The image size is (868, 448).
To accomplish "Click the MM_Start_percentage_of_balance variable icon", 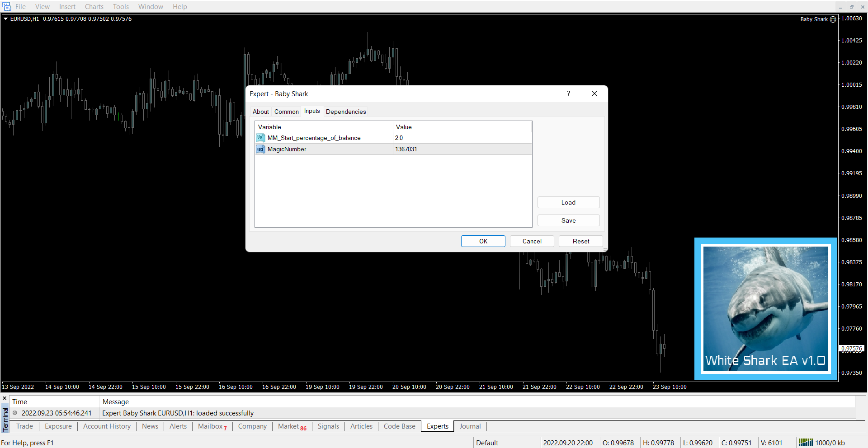I will [x=260, y=138].
